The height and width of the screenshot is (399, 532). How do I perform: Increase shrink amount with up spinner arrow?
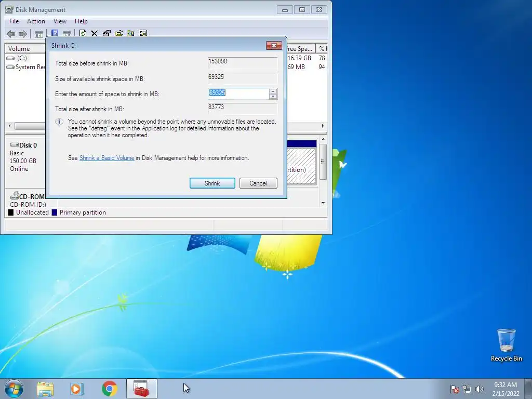tap(273, 91)
